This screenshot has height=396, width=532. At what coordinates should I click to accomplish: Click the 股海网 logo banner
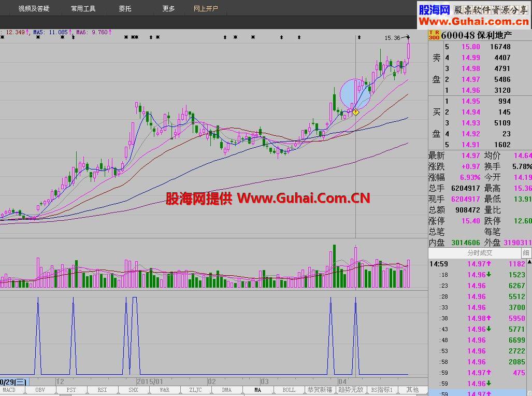(474, 15)
